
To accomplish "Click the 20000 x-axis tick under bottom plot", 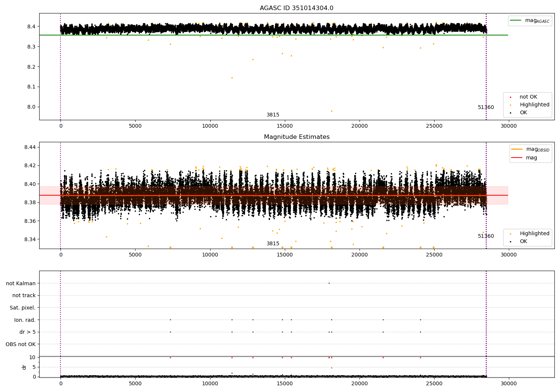I will (x=359, y=384).
